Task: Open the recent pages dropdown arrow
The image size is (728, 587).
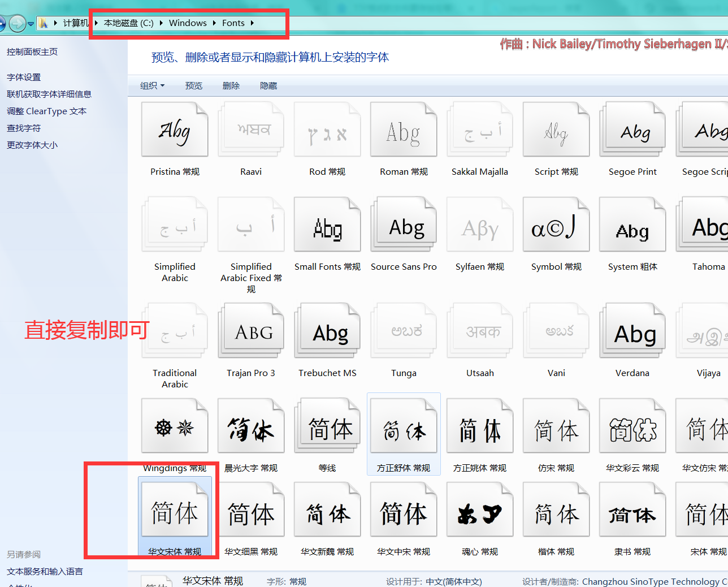Action: pos(31,24)
